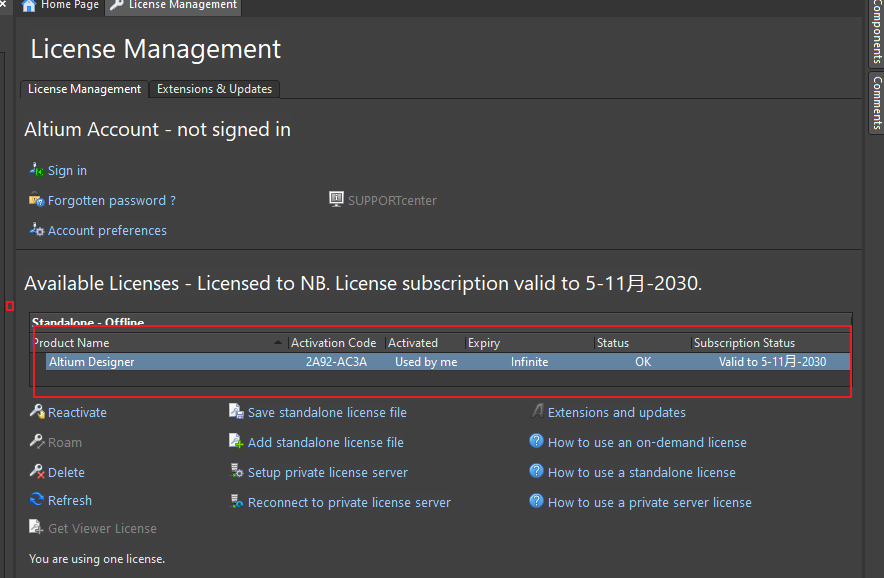The width and height of the screenshot is (884, 578).
Task: Click the Sign in icon
Action: pyautogui.click(x=37, y=169)
